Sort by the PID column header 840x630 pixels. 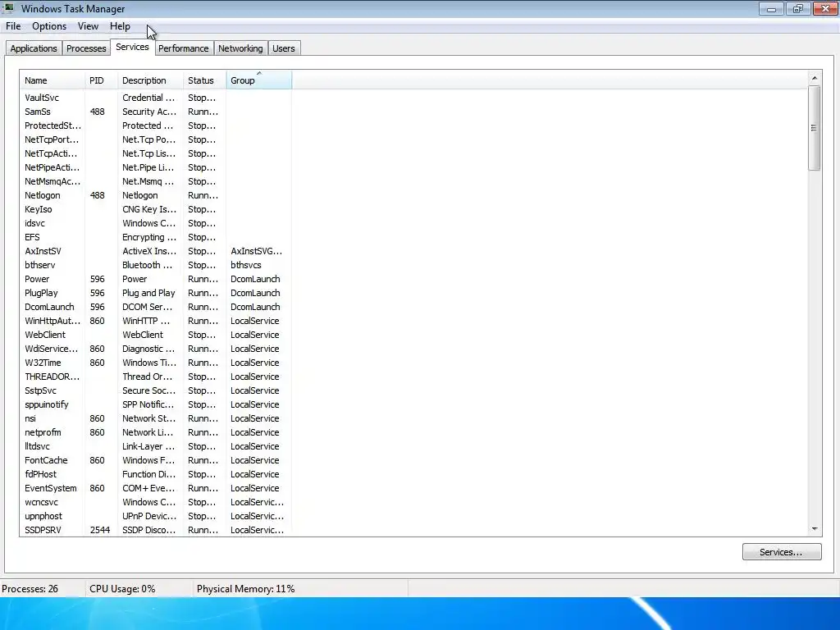[101, 80]
